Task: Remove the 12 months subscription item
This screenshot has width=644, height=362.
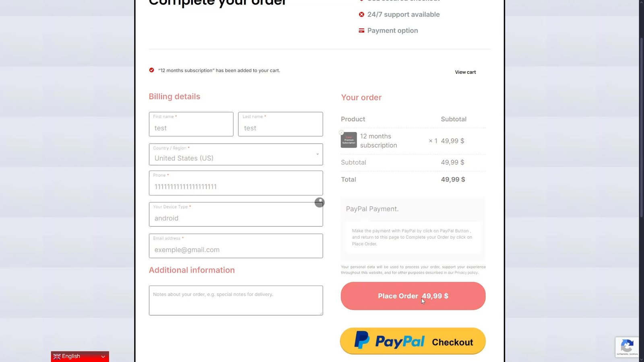Action: pos(341,132)
